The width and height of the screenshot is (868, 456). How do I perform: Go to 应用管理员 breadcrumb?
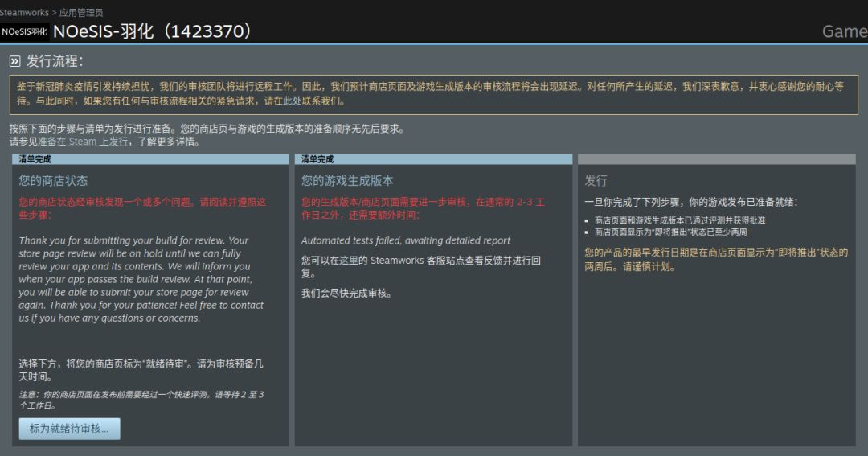click(81, 12)
